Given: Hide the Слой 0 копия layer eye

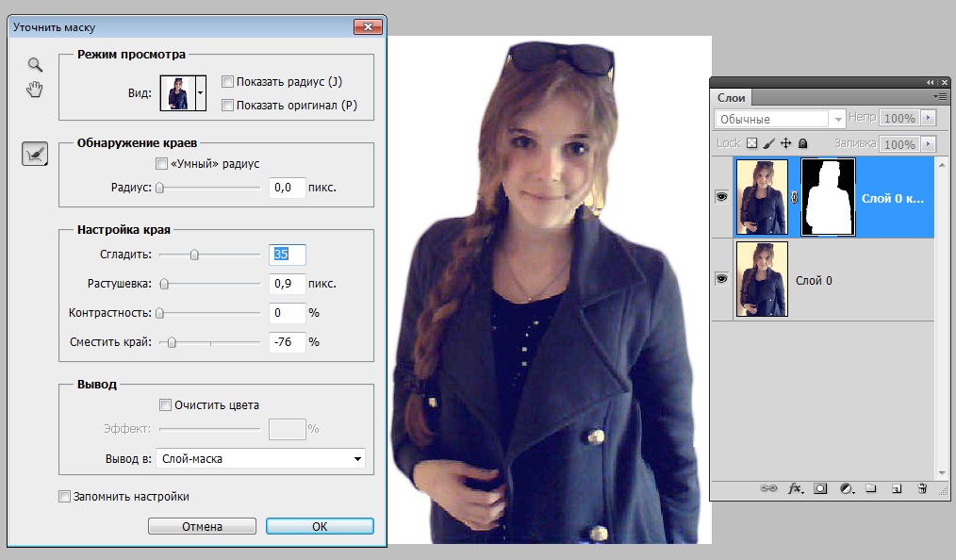Looking at the screenshot, I should [x=722, y=197].
